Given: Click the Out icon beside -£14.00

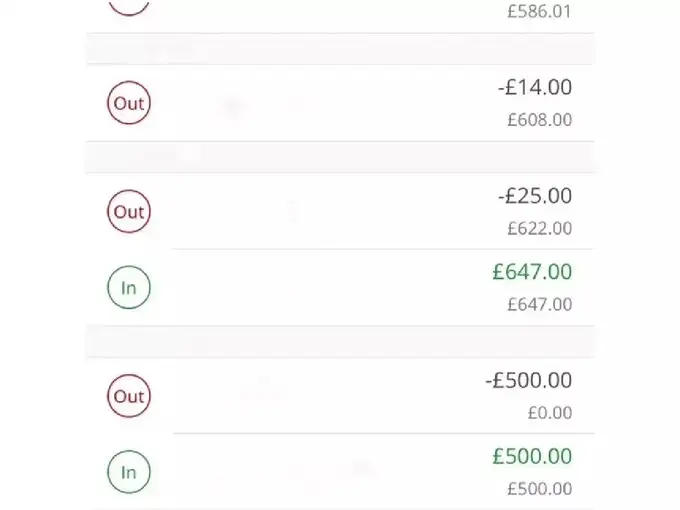Looking at the screenshot, I should (129, 103).
